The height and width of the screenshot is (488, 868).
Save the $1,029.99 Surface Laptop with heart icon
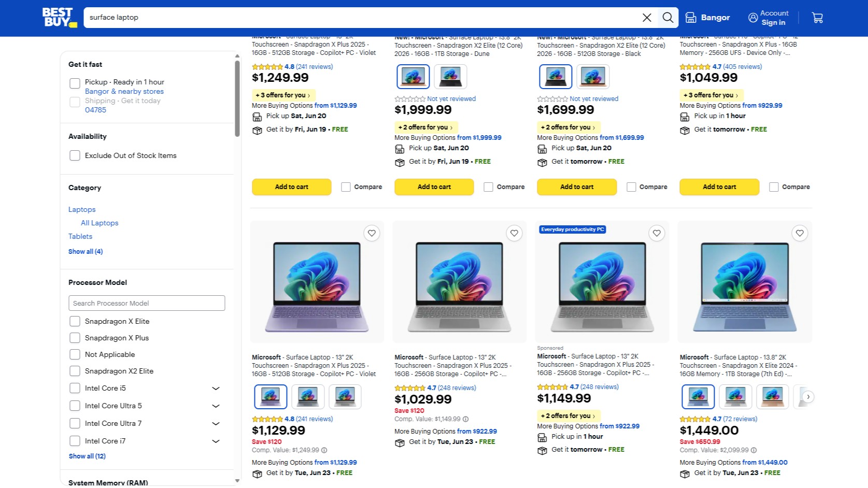[514, 233]
